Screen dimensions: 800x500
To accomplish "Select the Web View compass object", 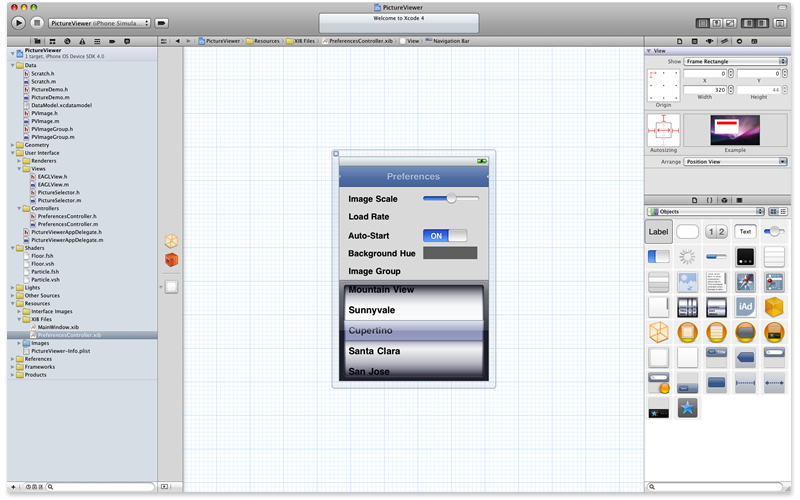I will 745,282.
